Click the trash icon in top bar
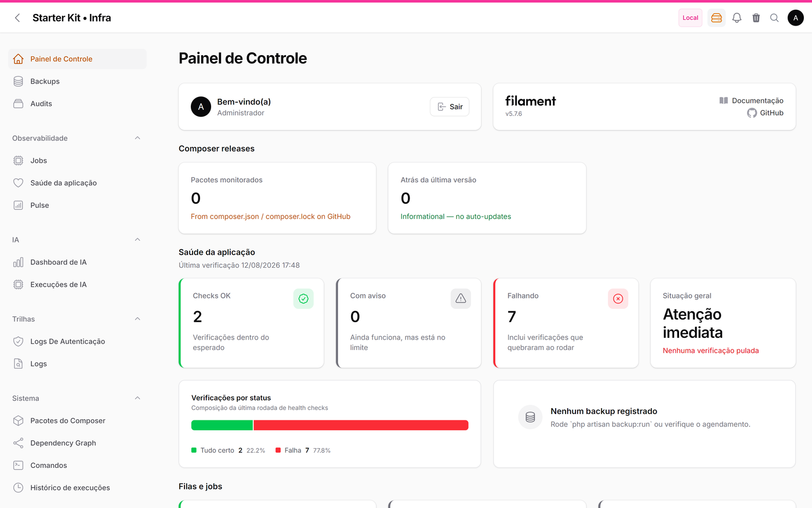Viewport: 812px width, 508px height. (x=756, y=18)
